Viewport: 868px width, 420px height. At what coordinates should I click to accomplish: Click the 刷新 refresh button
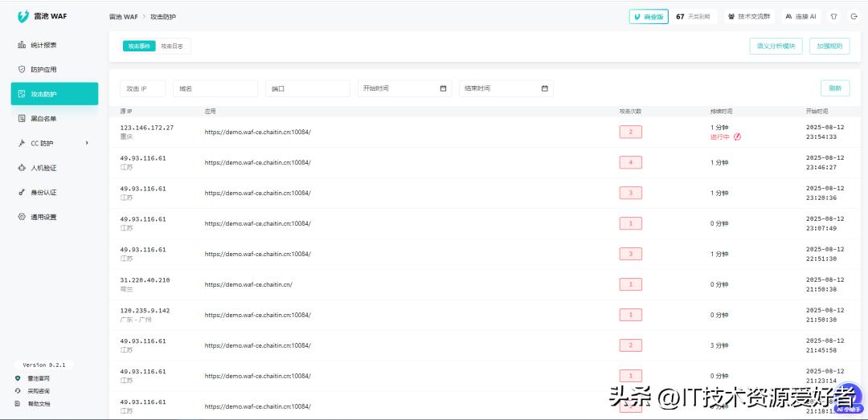tap(835, 88)
